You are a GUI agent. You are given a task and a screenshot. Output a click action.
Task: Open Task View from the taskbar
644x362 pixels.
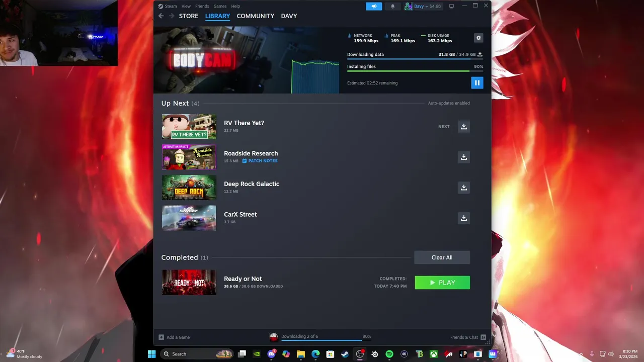tap(242, 354)
